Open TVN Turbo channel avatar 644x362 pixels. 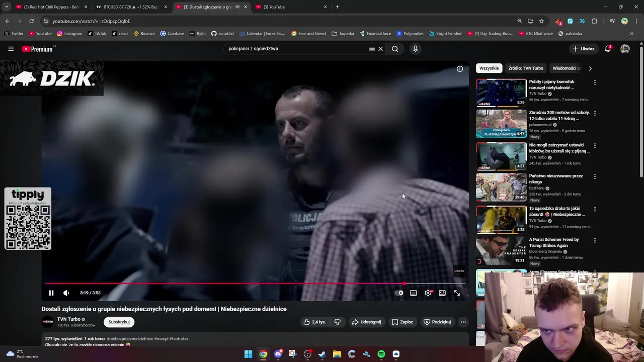pos(48,322)
